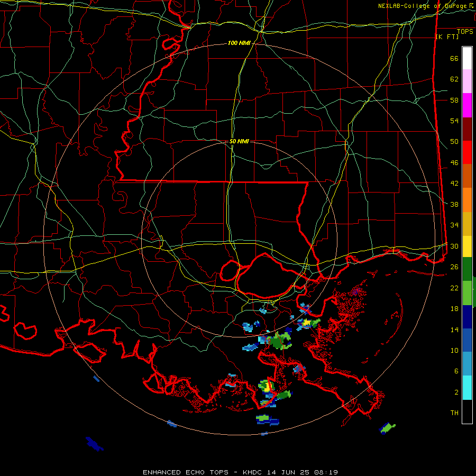The image size is (476, 476).
Task: Click the '62' legend value
Action: tap(454, 79)
